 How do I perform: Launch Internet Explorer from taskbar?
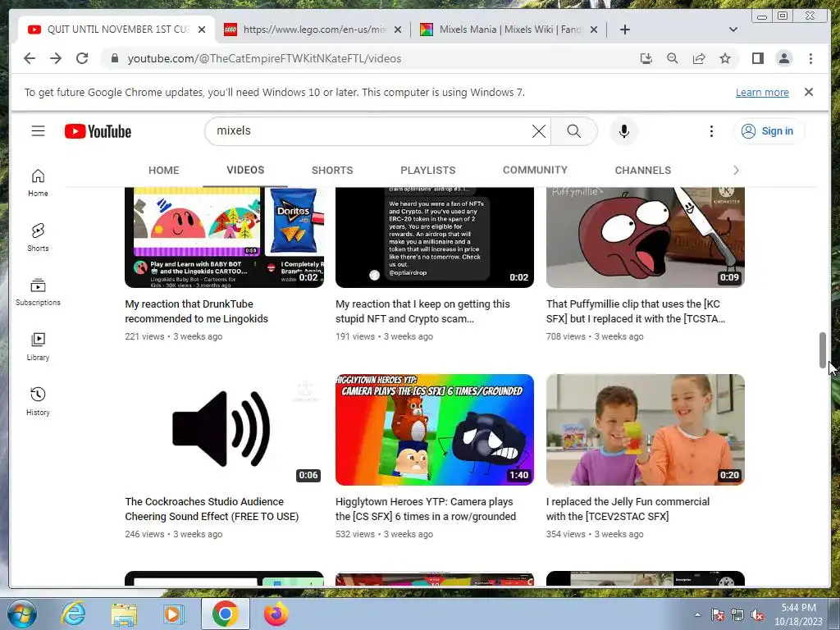pyautogui.click(x=72, y=614)
